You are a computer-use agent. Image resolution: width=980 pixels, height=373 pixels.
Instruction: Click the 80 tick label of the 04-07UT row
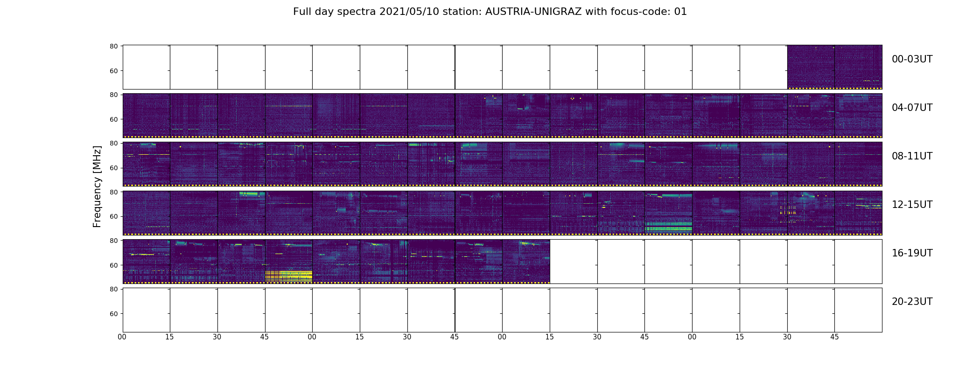coord(113,95)
